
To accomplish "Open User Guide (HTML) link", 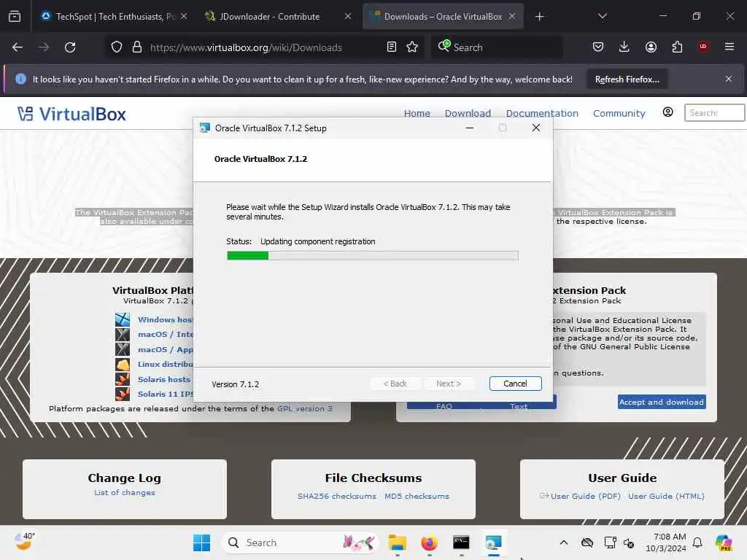I will [x=666, y=496].
